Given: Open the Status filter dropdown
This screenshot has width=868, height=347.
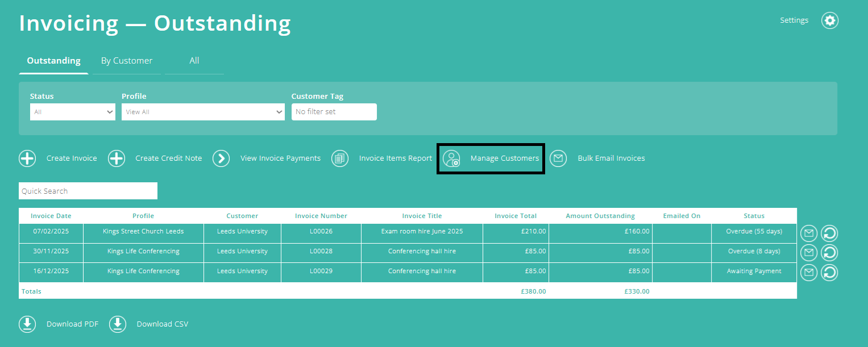Looking at the screenshot, I should (72, 111).
